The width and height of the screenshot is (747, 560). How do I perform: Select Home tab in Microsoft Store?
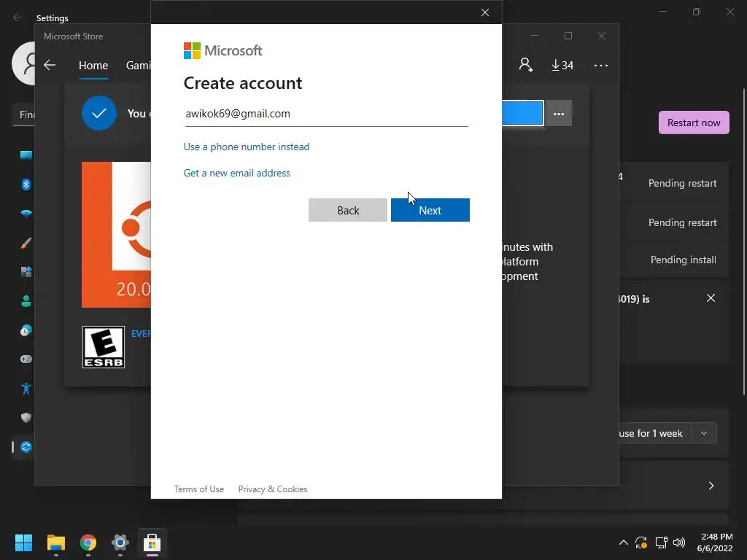(x=93, y=65)
